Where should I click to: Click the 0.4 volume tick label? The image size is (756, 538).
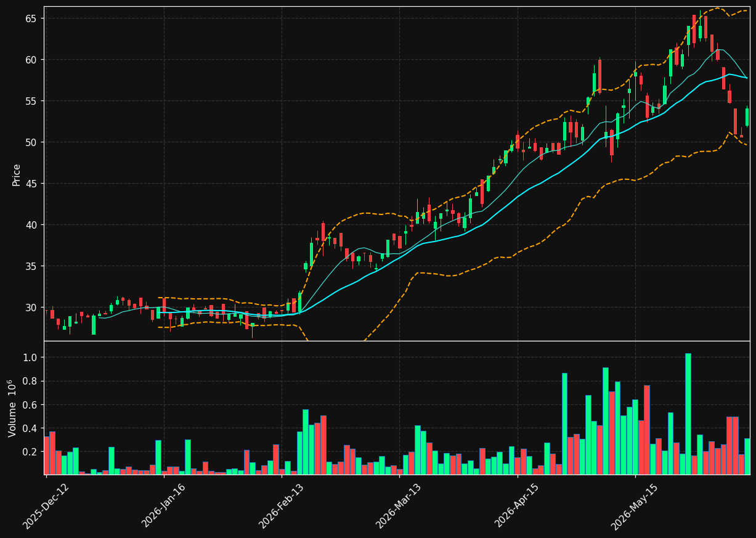tap(31, 428)
